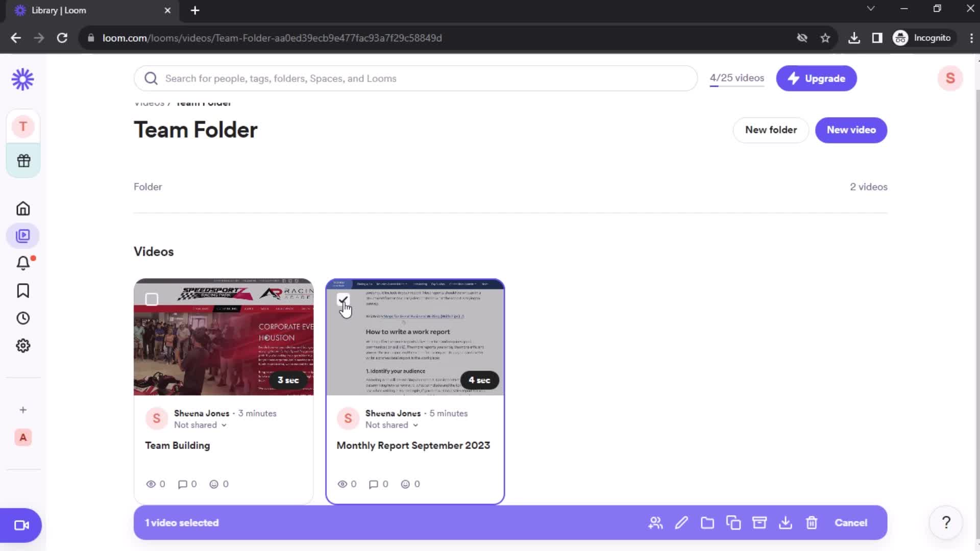Click the bookmark/save icon in sidebar
Viewport: 980px width, 551px height.
tap(23, 291)
